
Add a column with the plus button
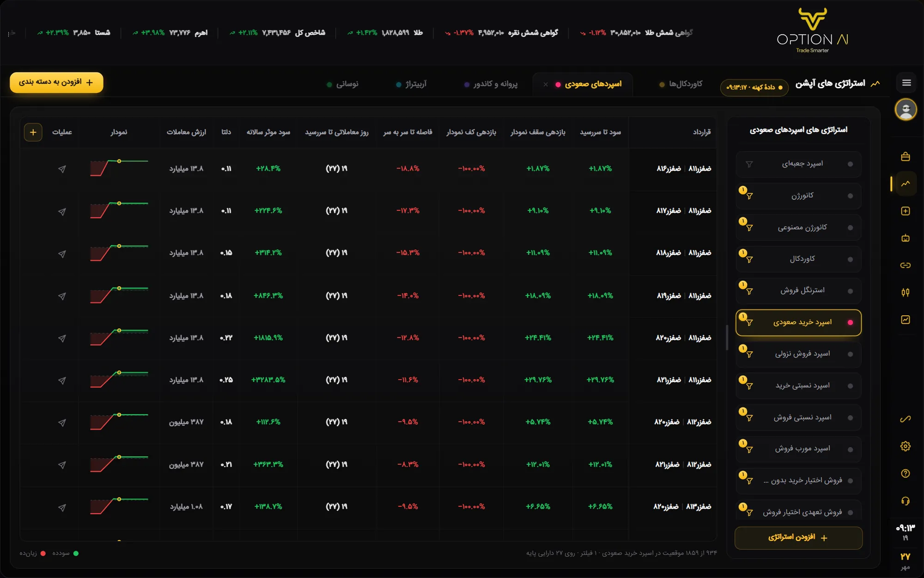pos(33,132)
